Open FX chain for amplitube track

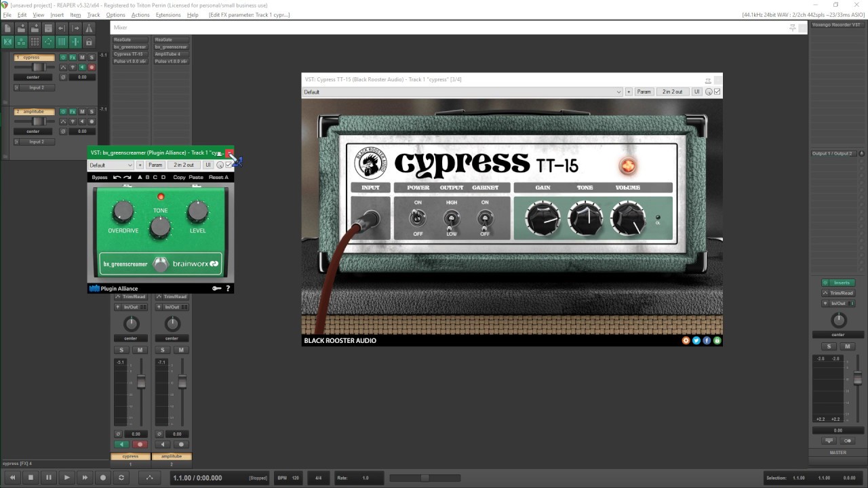click(73, 112)
